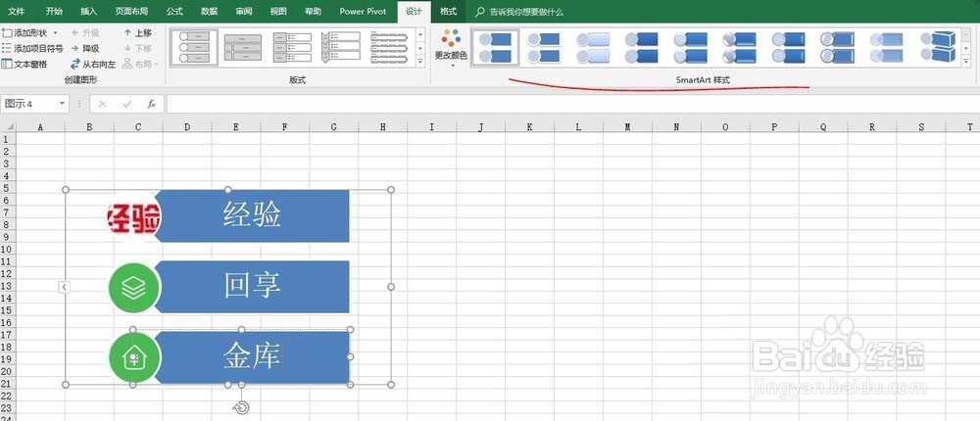
Task: Advance the 版式 gallery to the next row
Action: pyautogui.click(x=420, y=47)
